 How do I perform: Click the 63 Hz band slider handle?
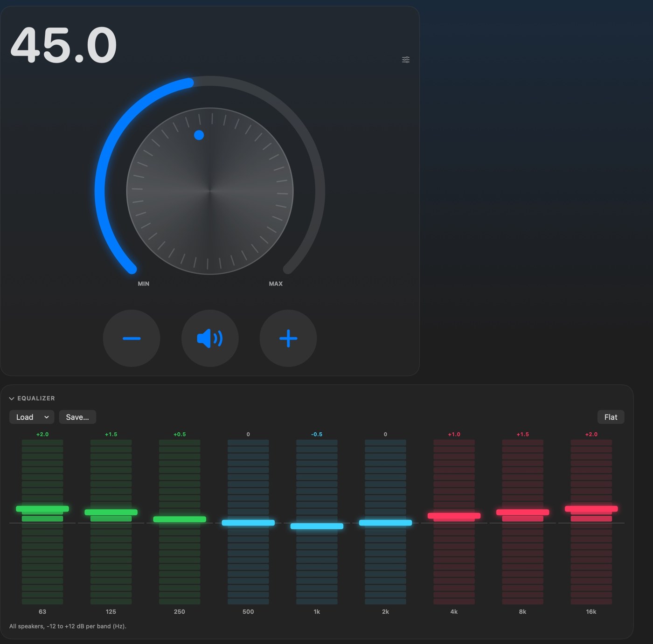pyautogui.click(x=42, y=509)
